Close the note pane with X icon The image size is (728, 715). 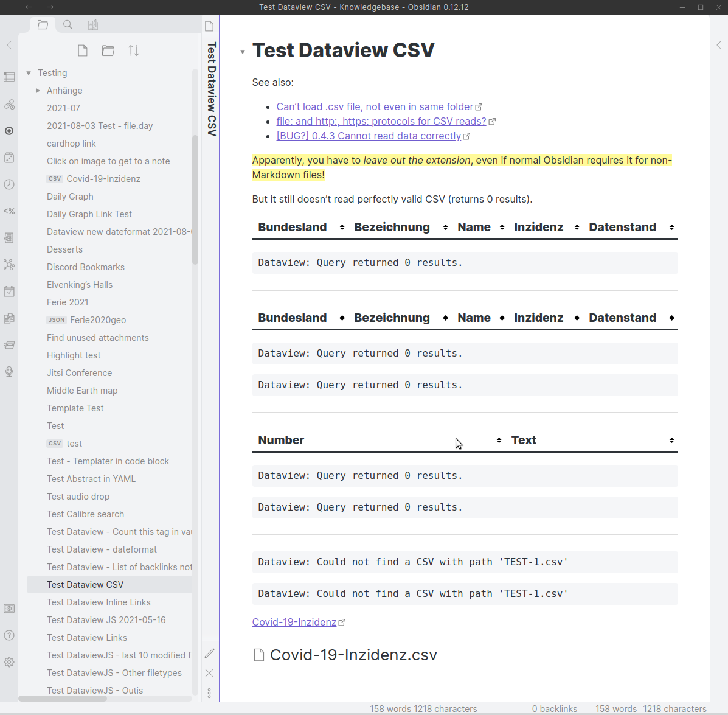[x=209, y=673]
